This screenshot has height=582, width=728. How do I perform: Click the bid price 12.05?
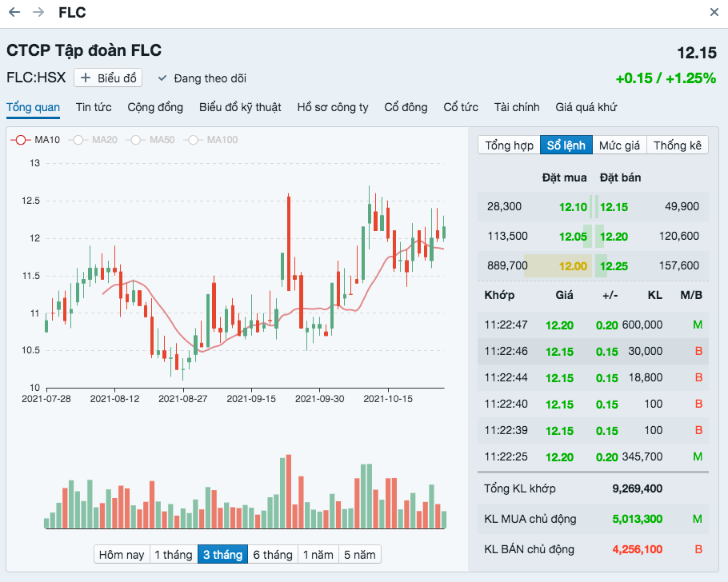pos(573,237)
